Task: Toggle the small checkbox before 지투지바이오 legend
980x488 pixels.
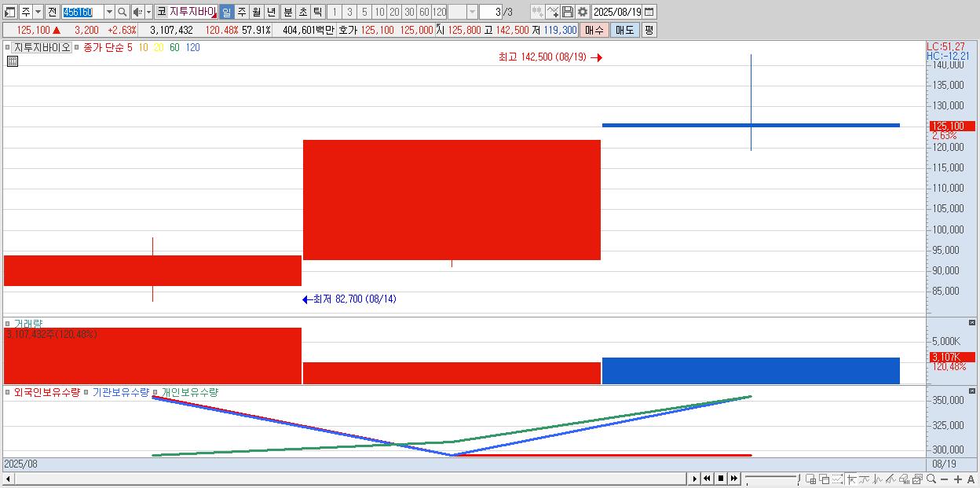Action: pos(8,47)
